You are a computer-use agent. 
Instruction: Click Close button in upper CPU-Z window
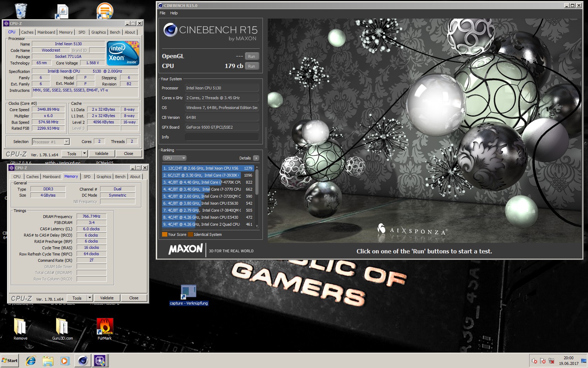128,154
